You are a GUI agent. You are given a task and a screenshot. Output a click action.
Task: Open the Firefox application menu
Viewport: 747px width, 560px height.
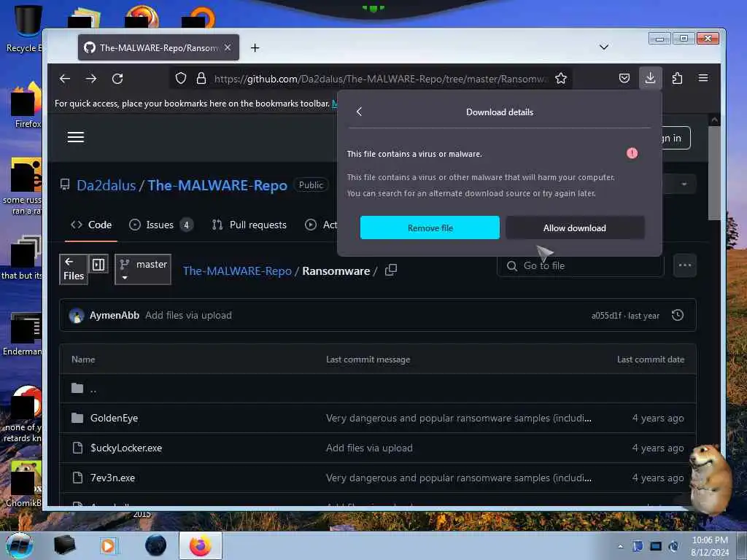tap(703, 78)
